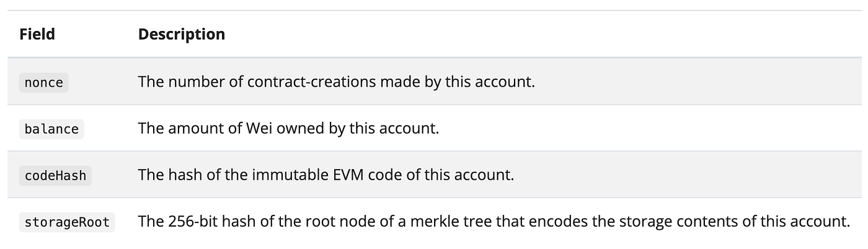The height and width of the screenshot is (249, 868).
Task: Click the codeHash description about EVM code
Action: pyautogui.click(x=326, y=175)
